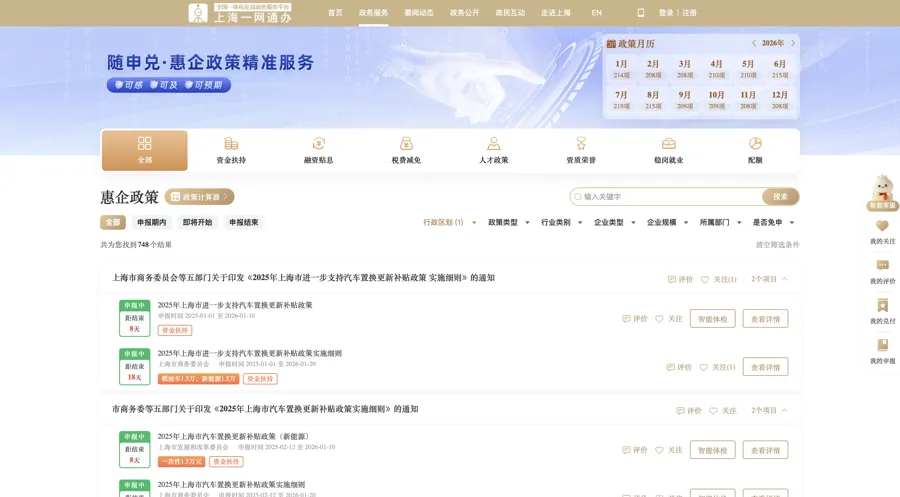Open the 政策类型 dropdown filter
900x497 pixels.
tap(507, 223)
